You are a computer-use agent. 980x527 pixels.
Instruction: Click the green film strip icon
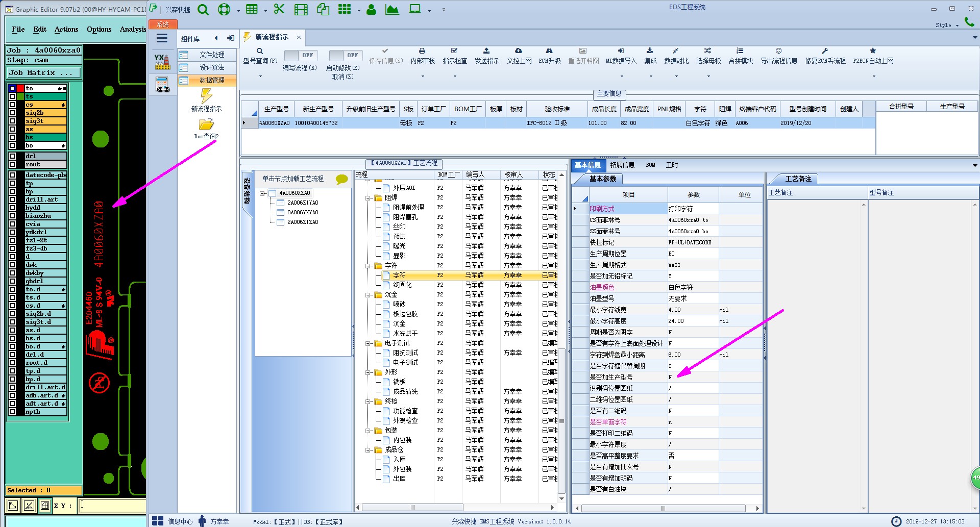tap(301, 9)
